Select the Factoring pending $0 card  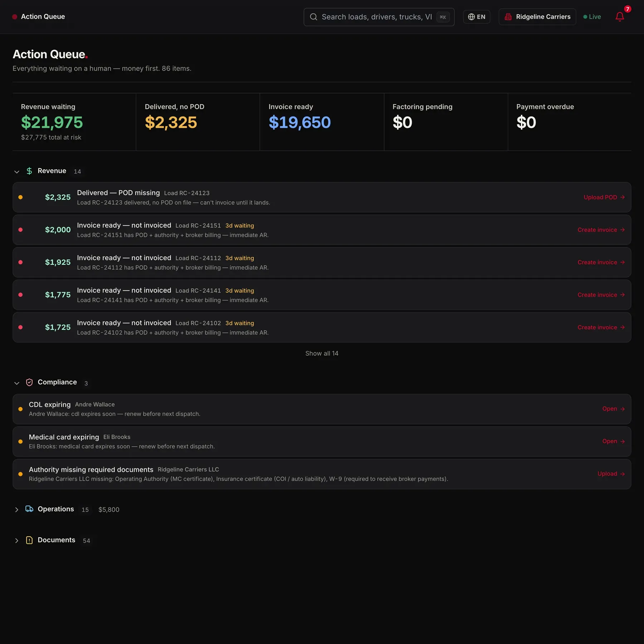tap(446, 122)
